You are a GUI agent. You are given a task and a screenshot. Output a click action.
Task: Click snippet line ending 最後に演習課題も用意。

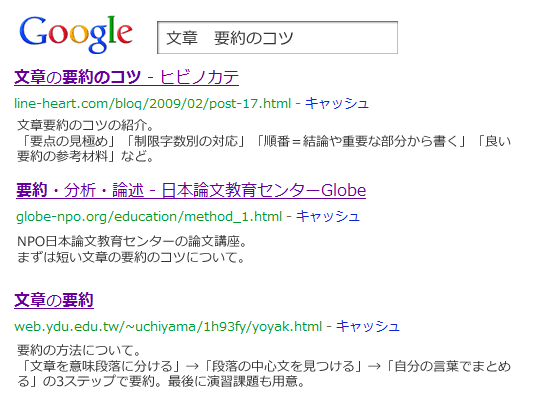coord(161,382)
